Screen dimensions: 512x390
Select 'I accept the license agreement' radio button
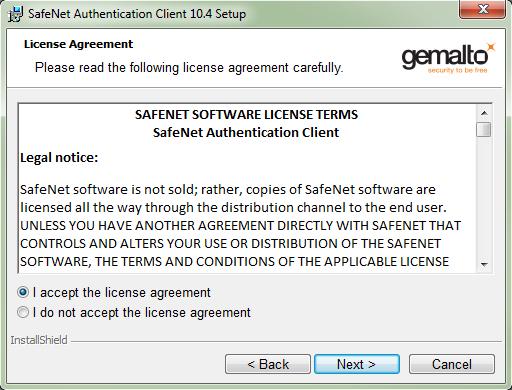point(23,293)
